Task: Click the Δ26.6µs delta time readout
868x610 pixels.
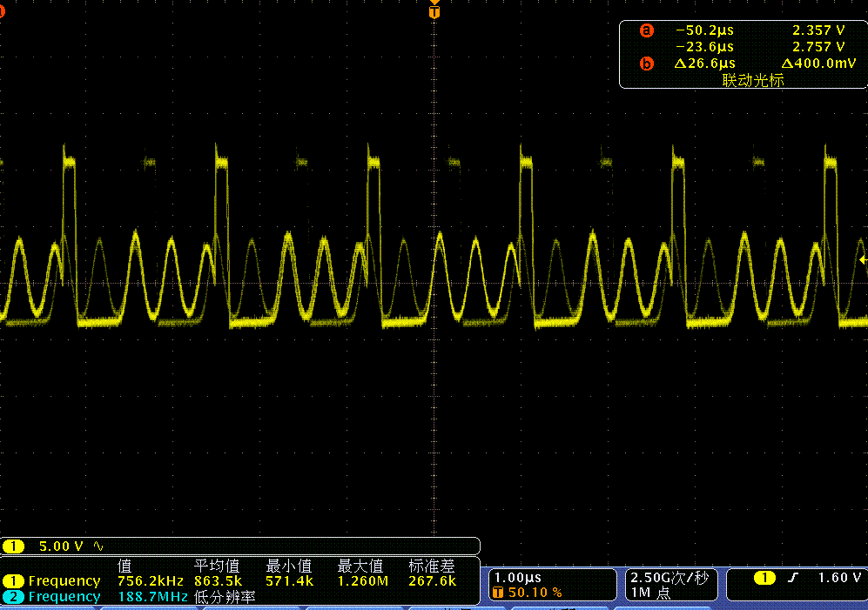Action: click(704, 64)
